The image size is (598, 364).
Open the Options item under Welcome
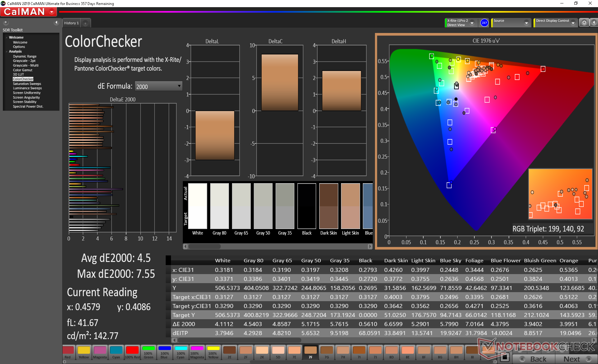19,47
